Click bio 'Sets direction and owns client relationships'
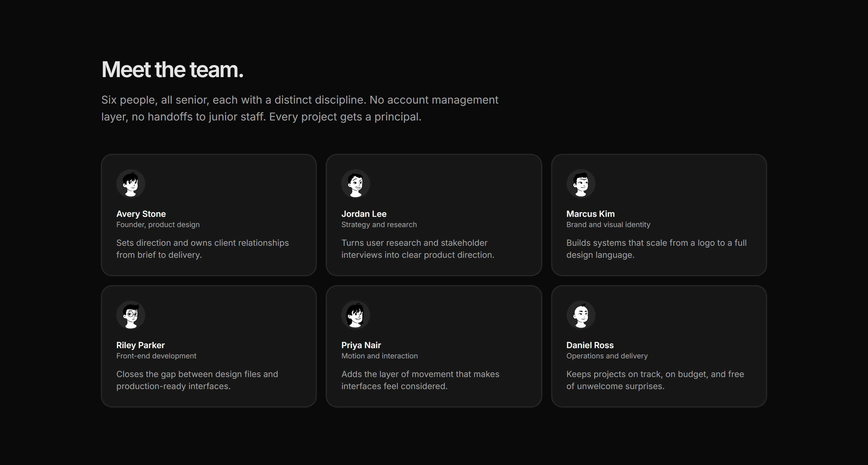 pyautogui.click(x=203, y=249)
